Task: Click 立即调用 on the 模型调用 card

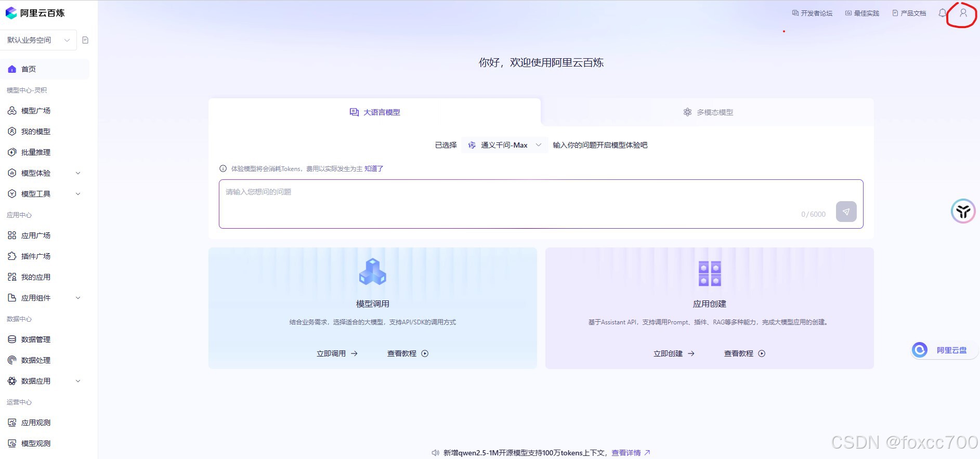Action: tap(337, 353)
